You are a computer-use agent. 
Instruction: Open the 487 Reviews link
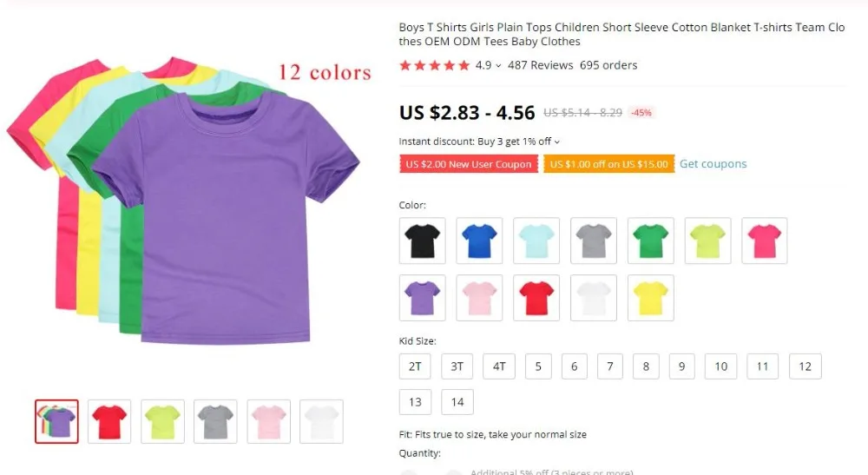(540, 65)
